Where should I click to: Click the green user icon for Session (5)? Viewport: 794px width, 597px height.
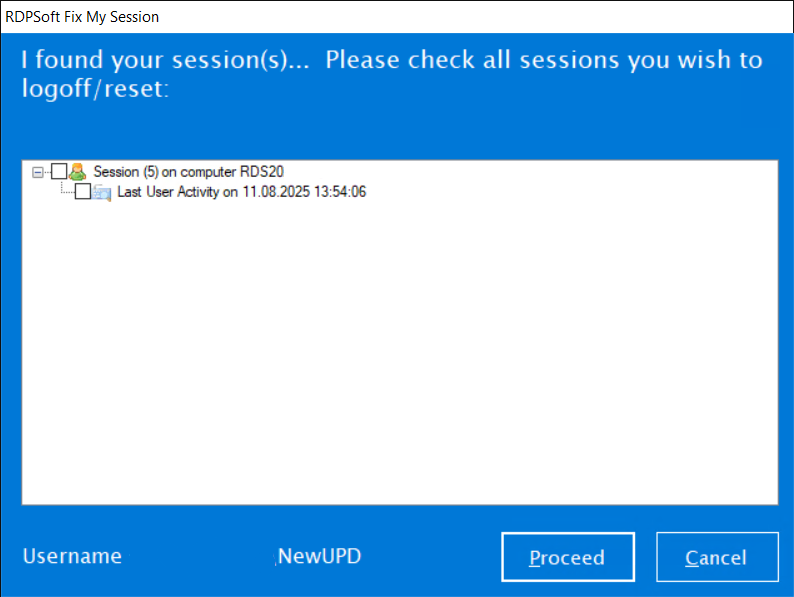coord(77,172)
